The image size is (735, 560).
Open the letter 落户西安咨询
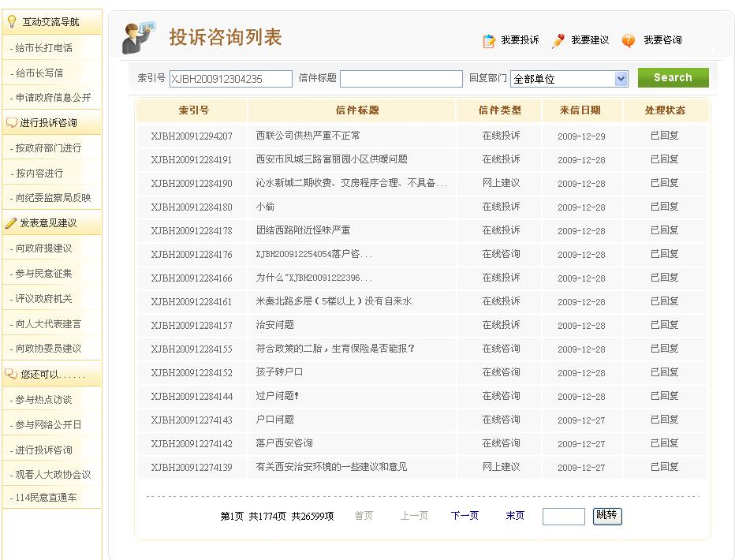(284, 443)
